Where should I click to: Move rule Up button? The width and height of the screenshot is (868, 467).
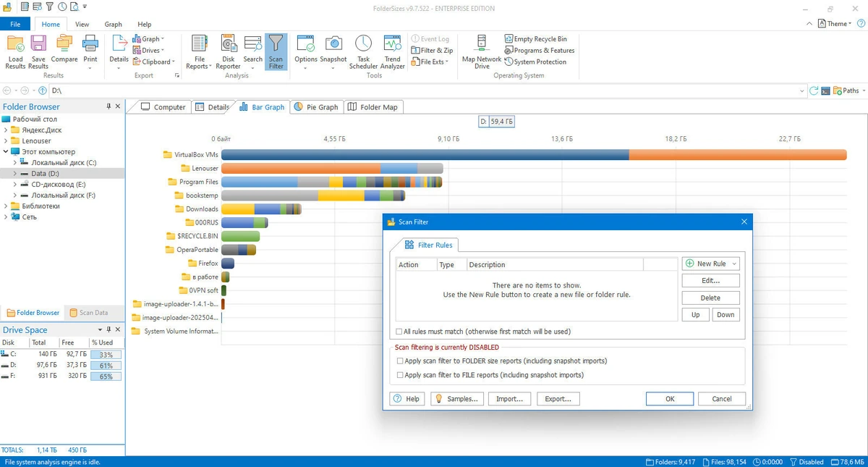coord(695,315)
